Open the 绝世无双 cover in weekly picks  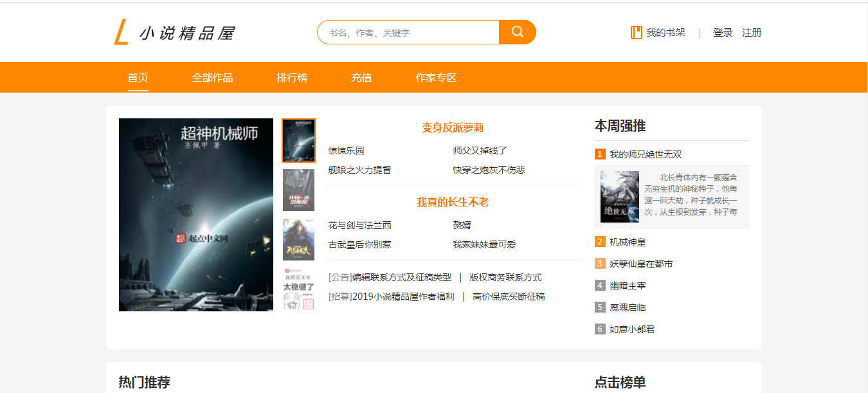(x=619, y=197)
